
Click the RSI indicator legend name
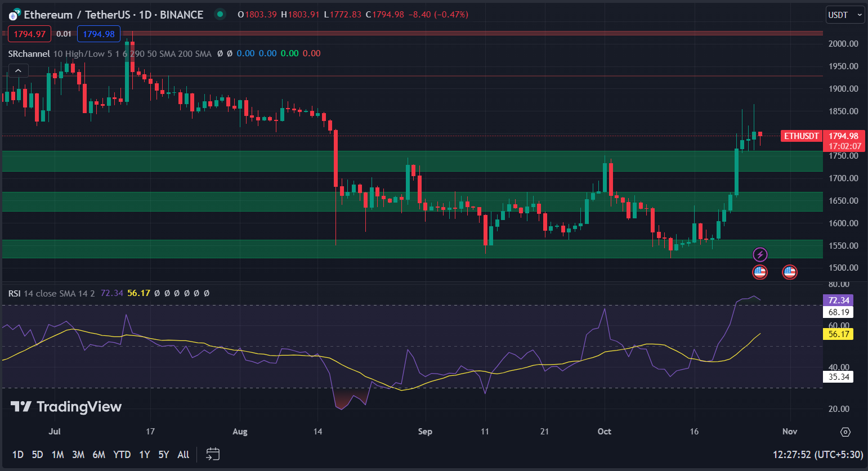(14, 293)
